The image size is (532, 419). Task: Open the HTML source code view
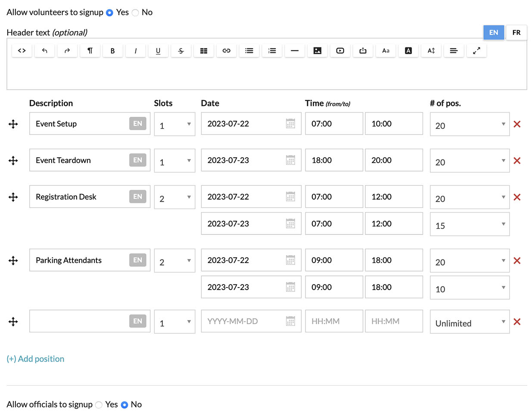(22, 51)
